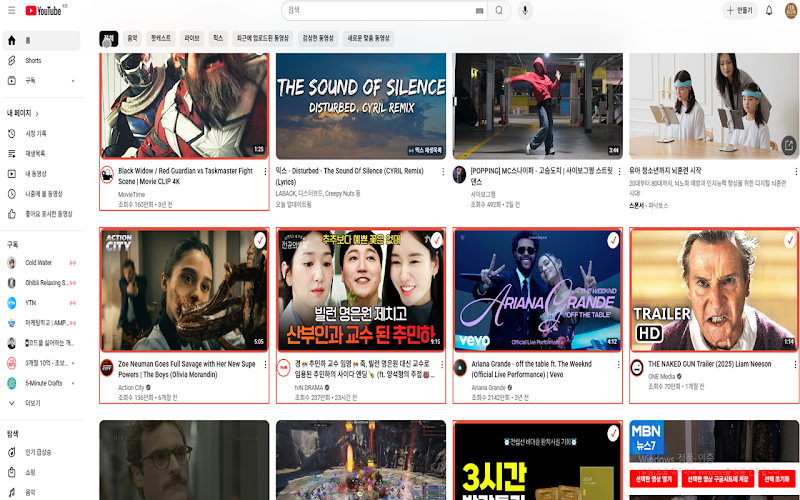Open the on-screen keyboard icon in search
The height and width of the screenshot is (500, 800).
[x=479, y=10]
